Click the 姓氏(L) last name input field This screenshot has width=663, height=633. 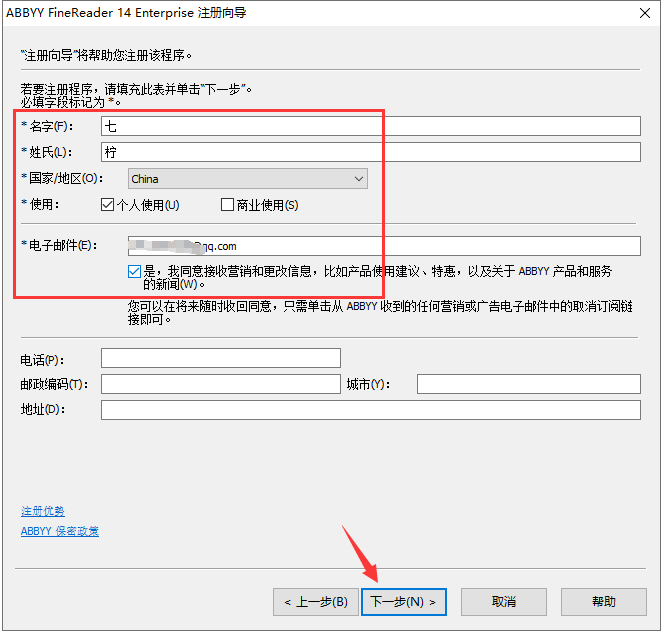click(x=370, y=152)
